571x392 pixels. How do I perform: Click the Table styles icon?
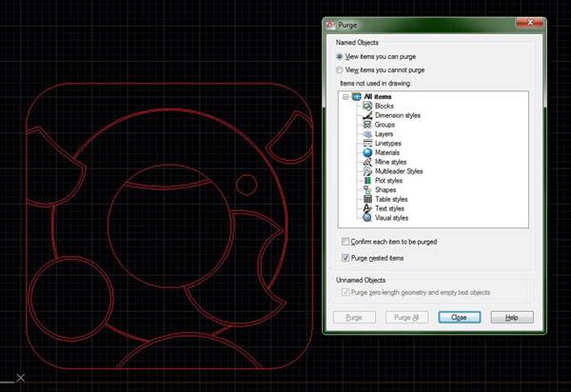pyautogui.click(x=366, y=199)
